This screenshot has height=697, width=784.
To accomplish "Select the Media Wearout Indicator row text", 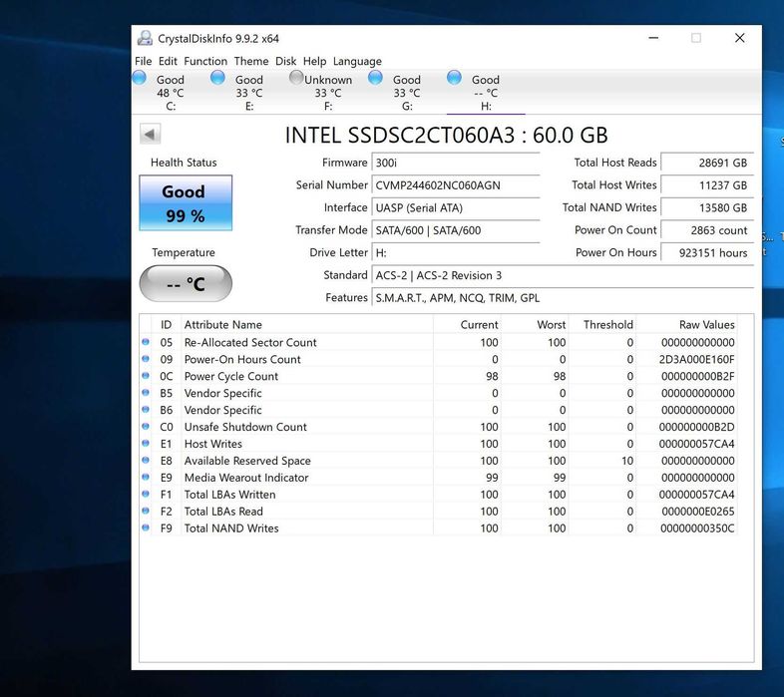I will 246,478.
